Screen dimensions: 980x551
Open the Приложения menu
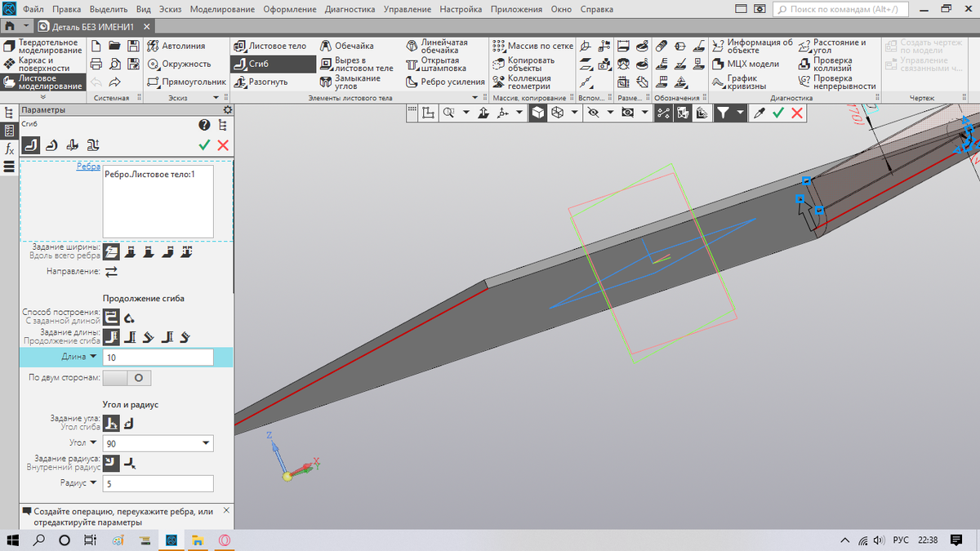click(515, 10)
